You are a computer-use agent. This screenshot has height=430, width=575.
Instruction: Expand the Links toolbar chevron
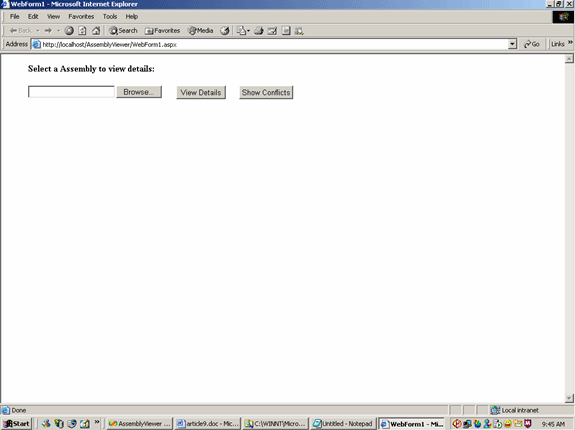click(x=570, y=43)
